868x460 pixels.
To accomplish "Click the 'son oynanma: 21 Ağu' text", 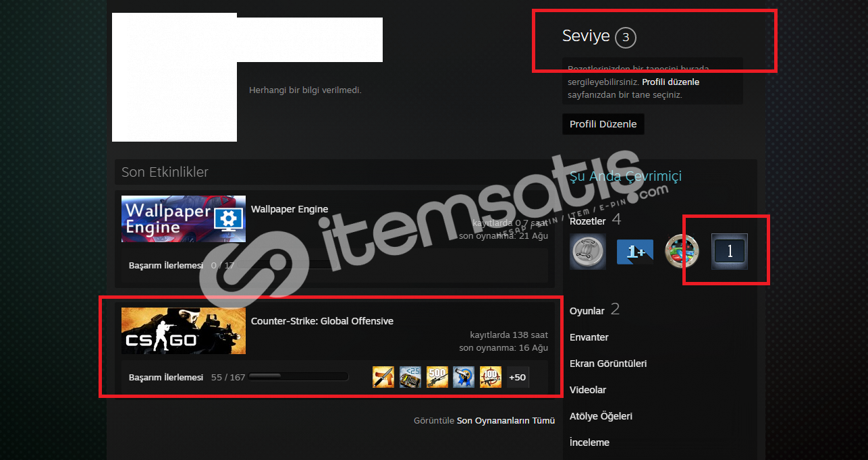I will [504, 236].
